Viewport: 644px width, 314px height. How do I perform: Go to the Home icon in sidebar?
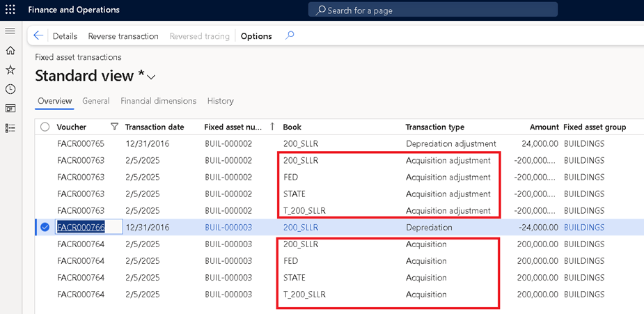(10, 51)
